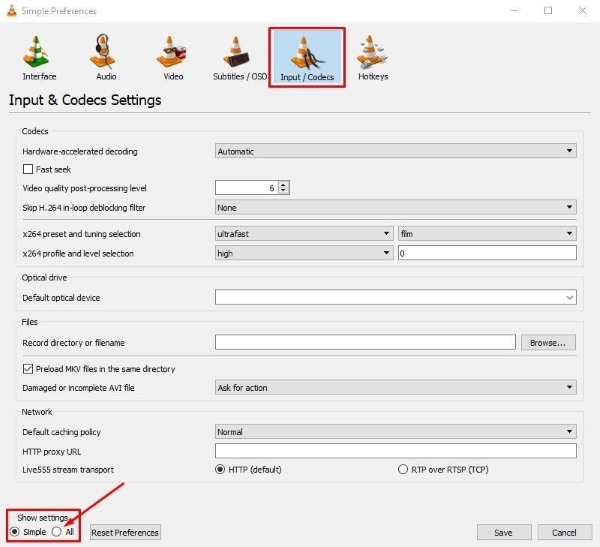Open x264 tuning dropdown showing film

tap(487, 233)
